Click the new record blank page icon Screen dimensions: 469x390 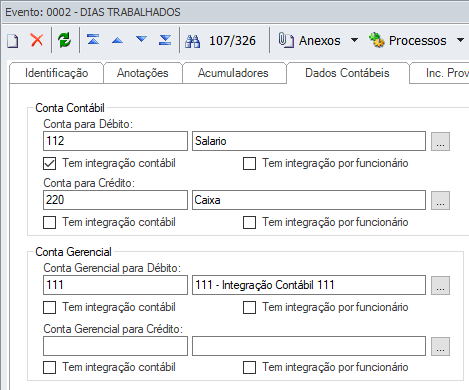coord(13,41)
